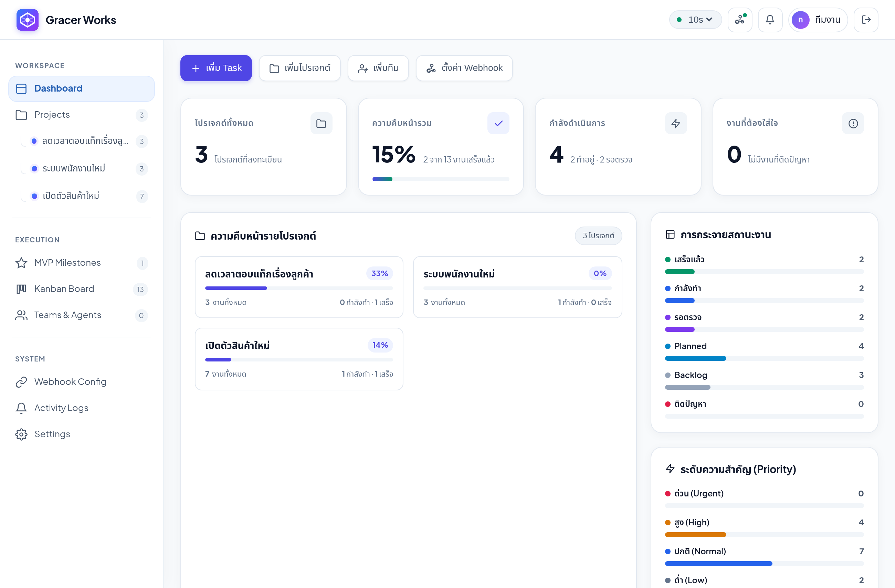Click the สูง (High) priority row label
Viewport: 895px width, 588px height.
[692, 523]
